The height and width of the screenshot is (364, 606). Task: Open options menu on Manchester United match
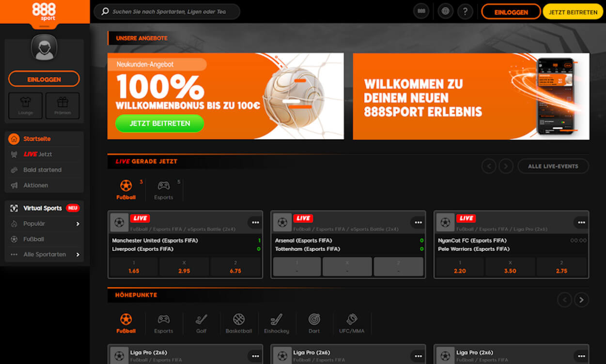pyautogui.click(x=255, y=222)
